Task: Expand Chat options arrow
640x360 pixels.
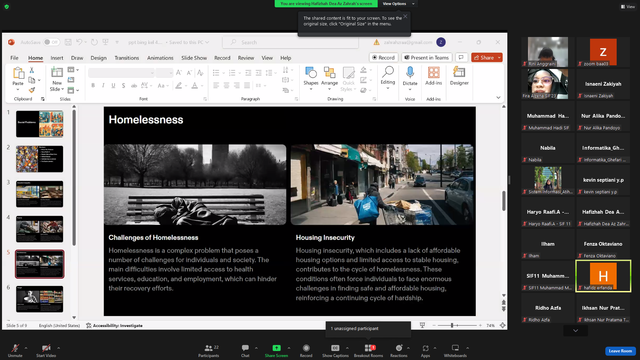Action: tap(256, 348)
